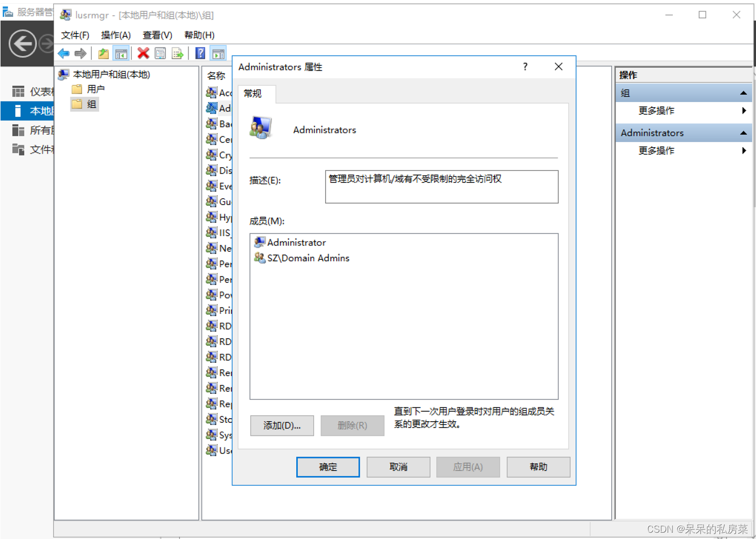Click the red X Delete toolbar icon
The height and width of the screenshot is (539, 756).
point(143,53)
